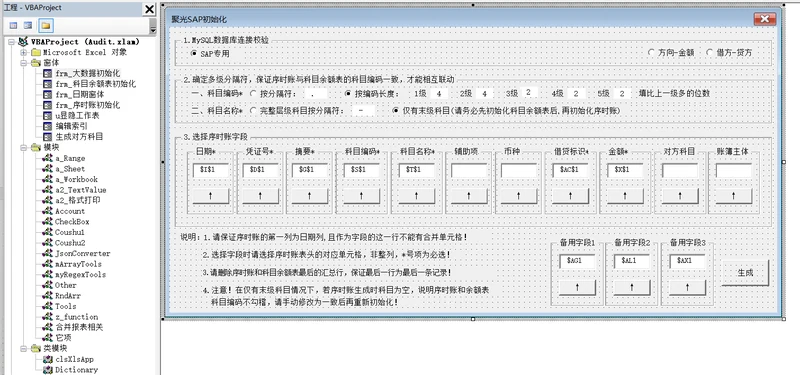
Task: Select the 方向-金额 radio button
Action: click(651, 52)
